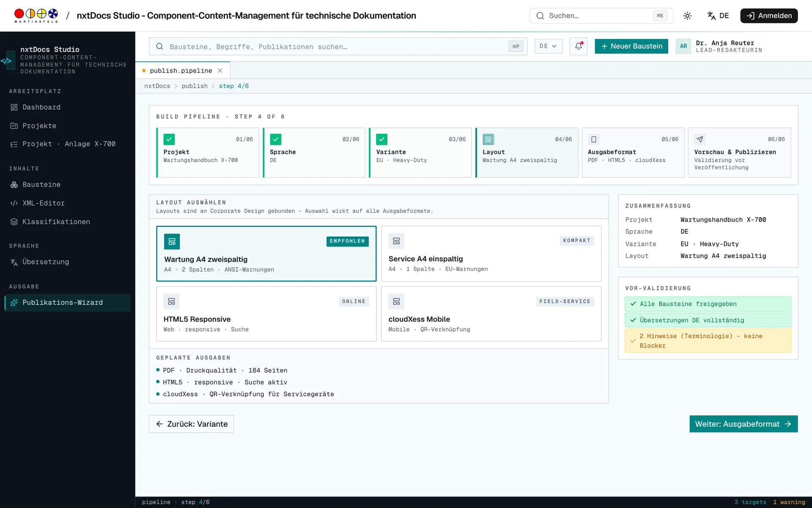
Task: Expand the DE language dropdown
Action: [548, 46]
